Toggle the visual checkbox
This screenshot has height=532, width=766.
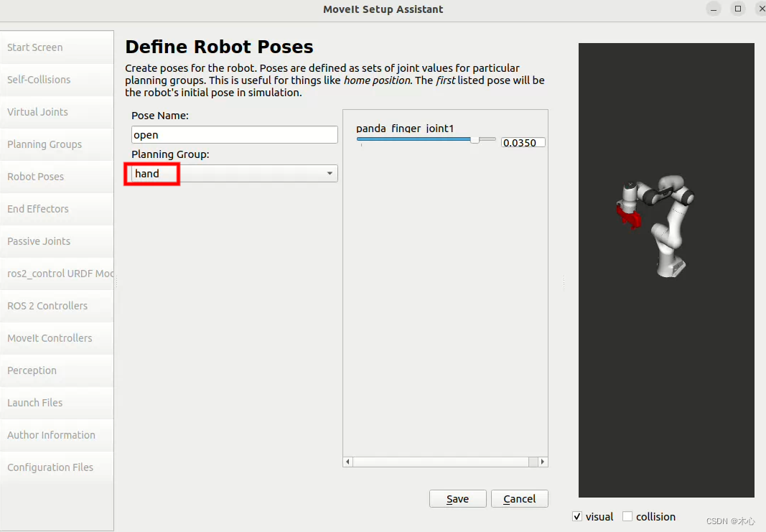[x=577, y=516]
